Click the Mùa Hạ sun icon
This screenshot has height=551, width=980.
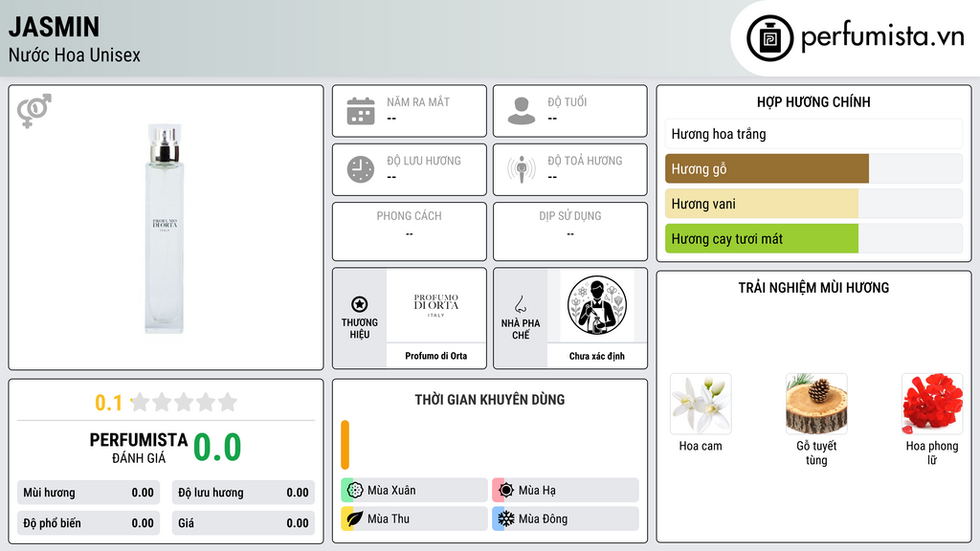506,491
